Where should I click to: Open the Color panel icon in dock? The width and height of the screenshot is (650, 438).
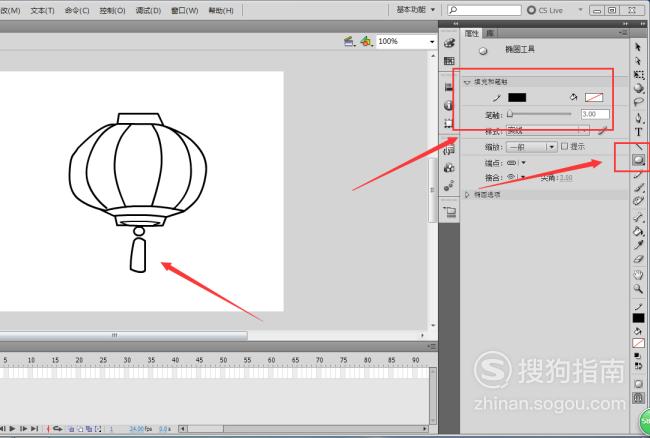point(449,43)
